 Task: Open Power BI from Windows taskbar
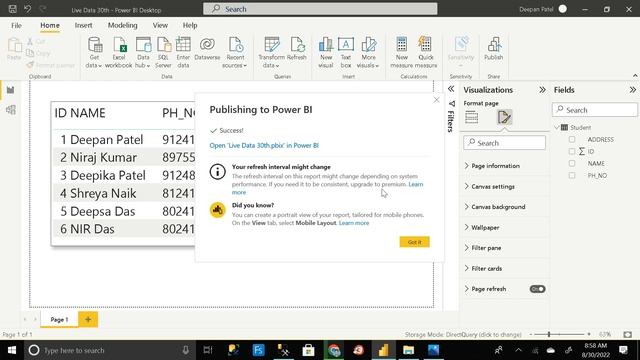pos(383,350)
